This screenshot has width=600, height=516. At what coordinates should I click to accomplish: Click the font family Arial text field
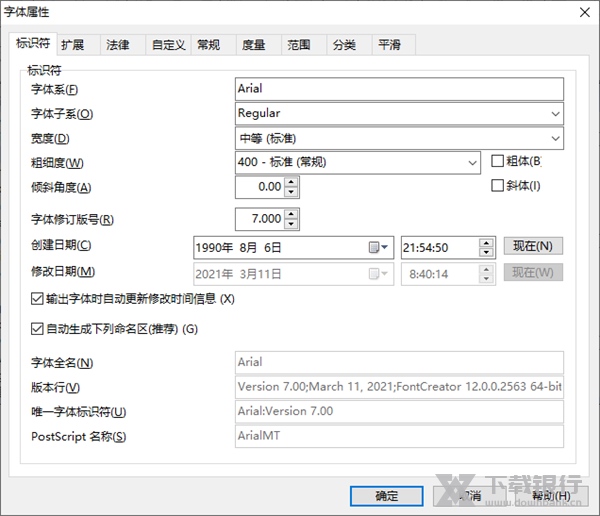[398, 89]
